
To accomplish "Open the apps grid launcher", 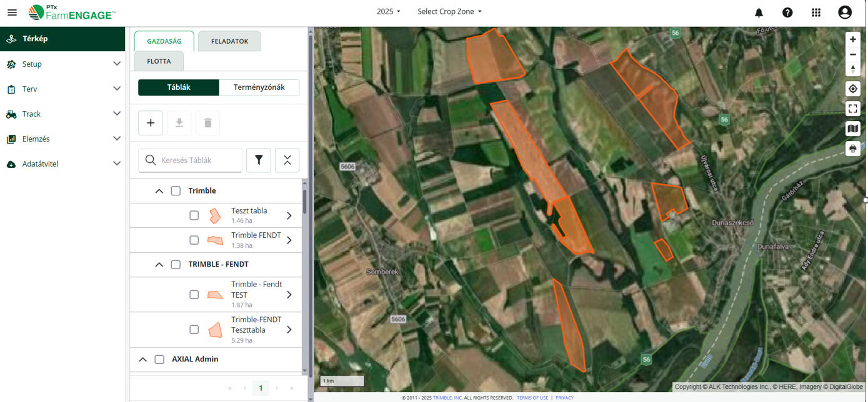I will tap(816, 12).
